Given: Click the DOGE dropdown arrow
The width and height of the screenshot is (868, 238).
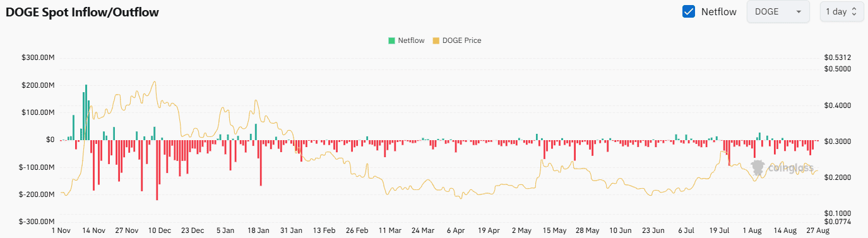Looking at the screenshot, I should (799, 12).
